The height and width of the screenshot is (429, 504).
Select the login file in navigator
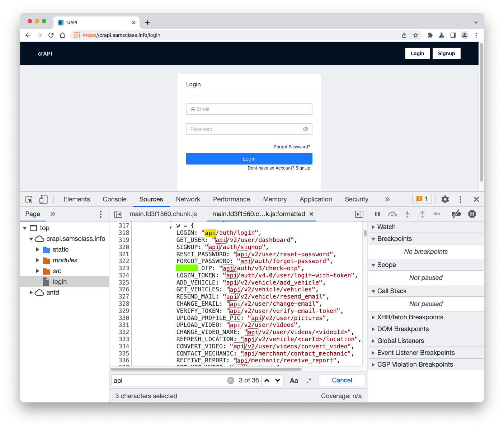65,282
